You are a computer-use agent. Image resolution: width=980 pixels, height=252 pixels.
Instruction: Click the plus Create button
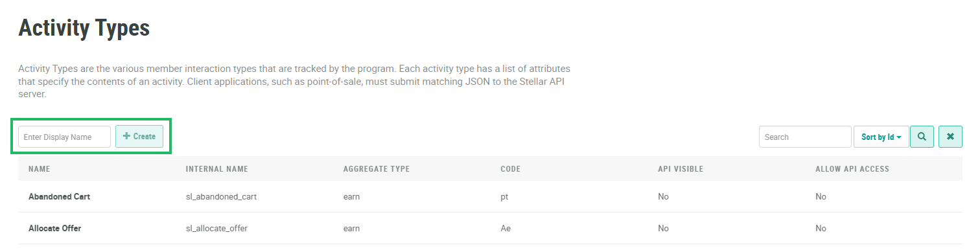[139, 137]
